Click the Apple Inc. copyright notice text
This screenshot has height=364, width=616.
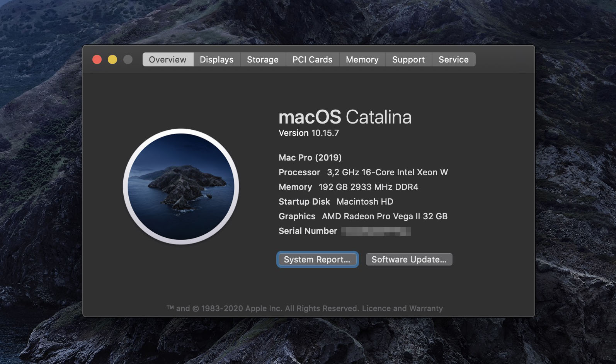[x=263, y=308]
